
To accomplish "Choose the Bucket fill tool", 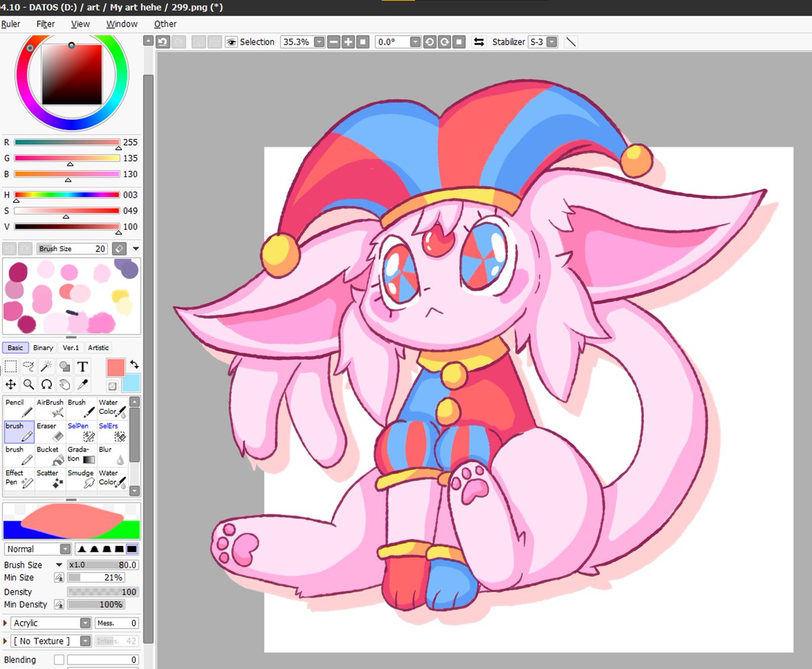I will (50, 455).
